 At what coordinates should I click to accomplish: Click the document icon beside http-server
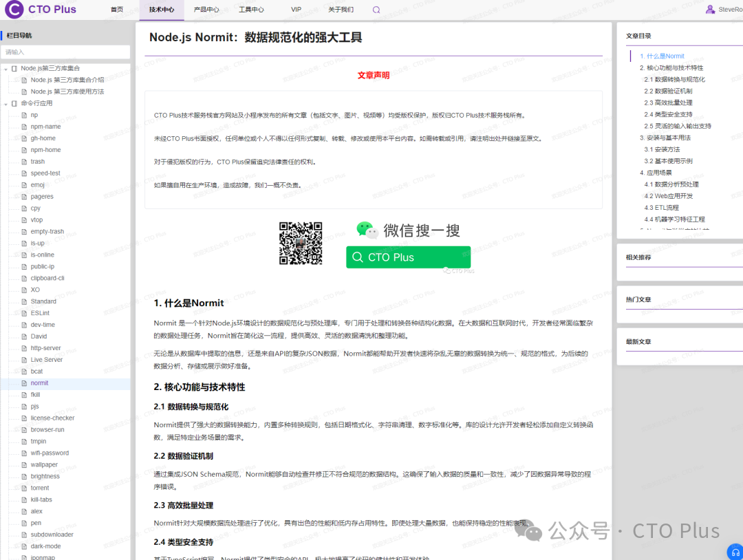coord(24,348)
